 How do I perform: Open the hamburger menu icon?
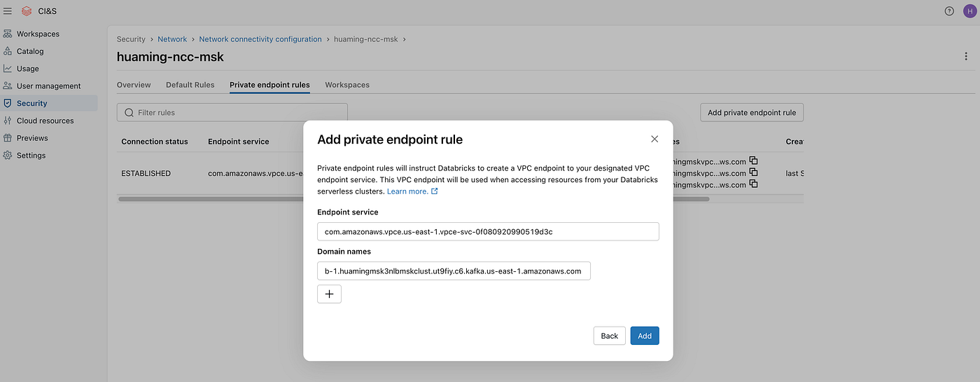(8, 11)
